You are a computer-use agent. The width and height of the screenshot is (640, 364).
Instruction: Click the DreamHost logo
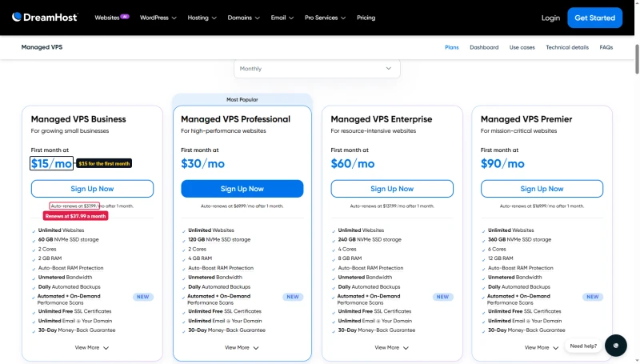click(45, 17)
